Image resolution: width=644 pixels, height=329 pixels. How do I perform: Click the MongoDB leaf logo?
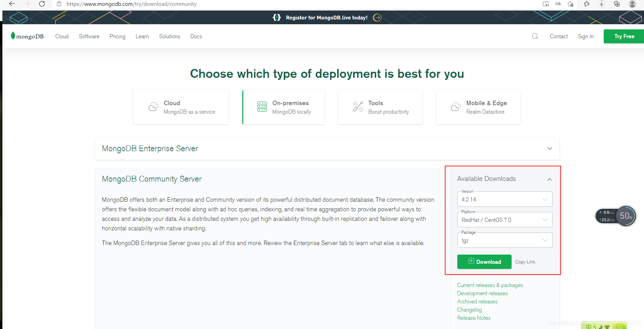(x=28, y=36)
